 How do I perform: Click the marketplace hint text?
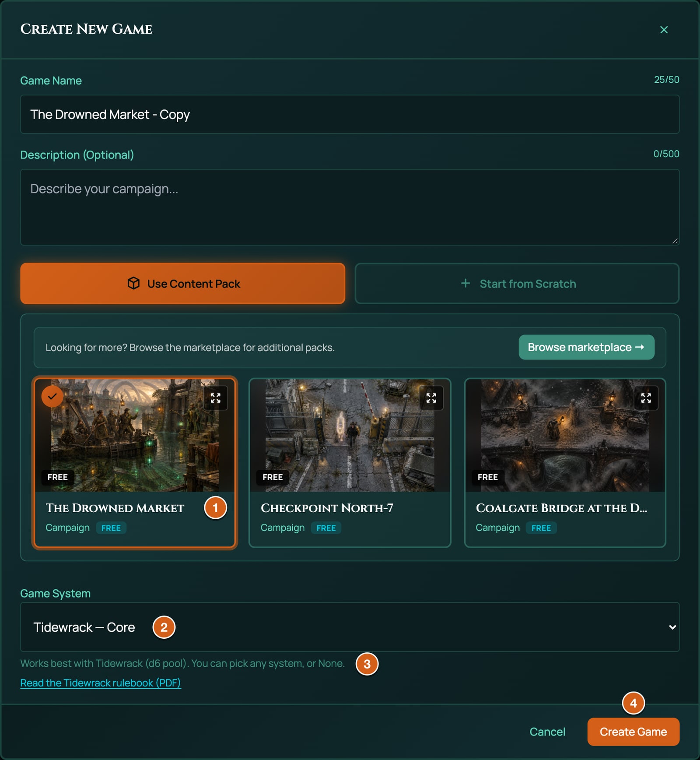click(x=190, y=348)
